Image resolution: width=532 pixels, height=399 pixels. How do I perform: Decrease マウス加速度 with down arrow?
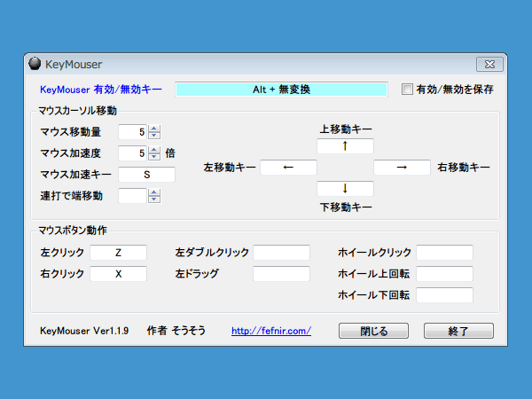[154, 157]
